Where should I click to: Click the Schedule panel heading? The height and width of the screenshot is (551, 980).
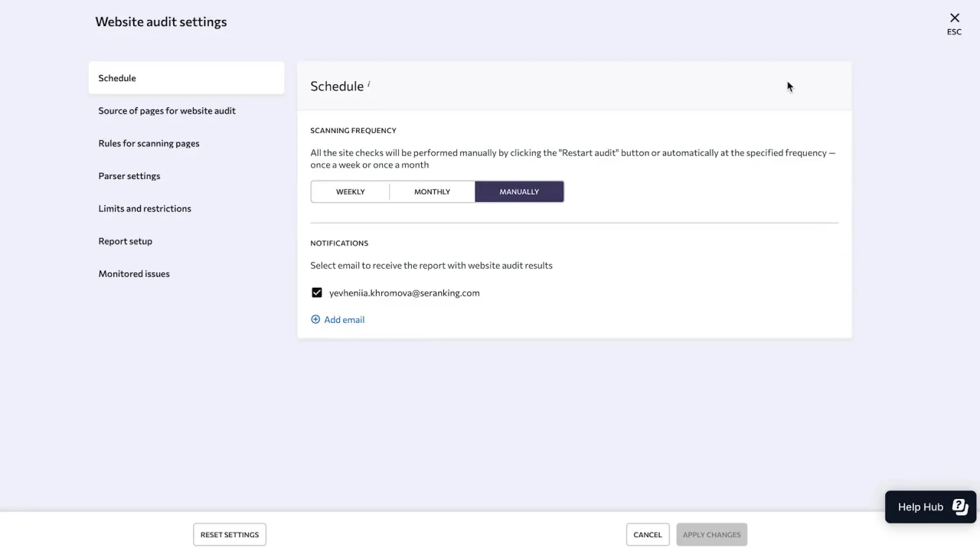pos(337,86)
